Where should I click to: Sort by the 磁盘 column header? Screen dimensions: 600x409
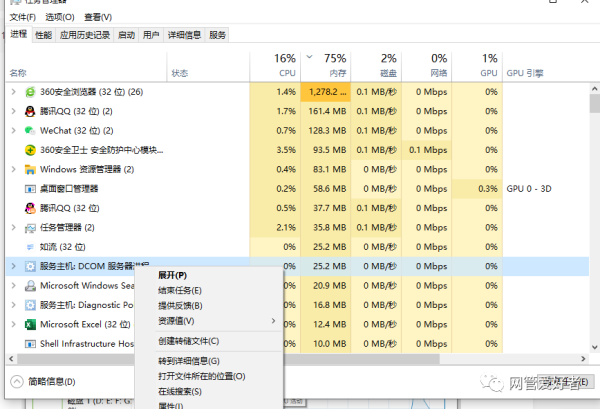[376, 66]
